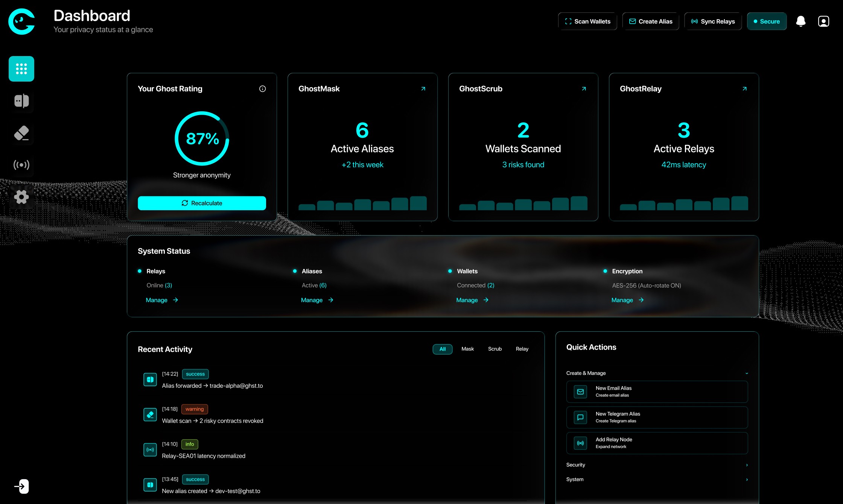
Task: Open the GhostRelay signal icon in the sidebar
Action: click(21, 165)
